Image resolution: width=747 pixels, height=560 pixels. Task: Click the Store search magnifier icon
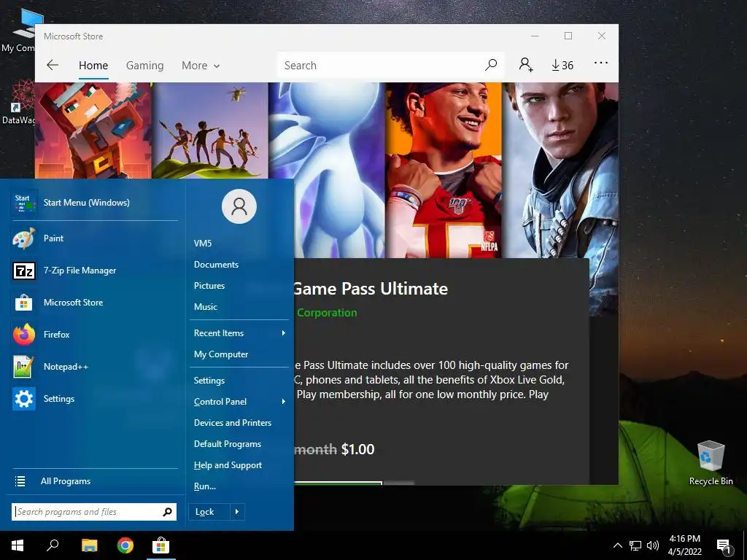tap(491, 65)
